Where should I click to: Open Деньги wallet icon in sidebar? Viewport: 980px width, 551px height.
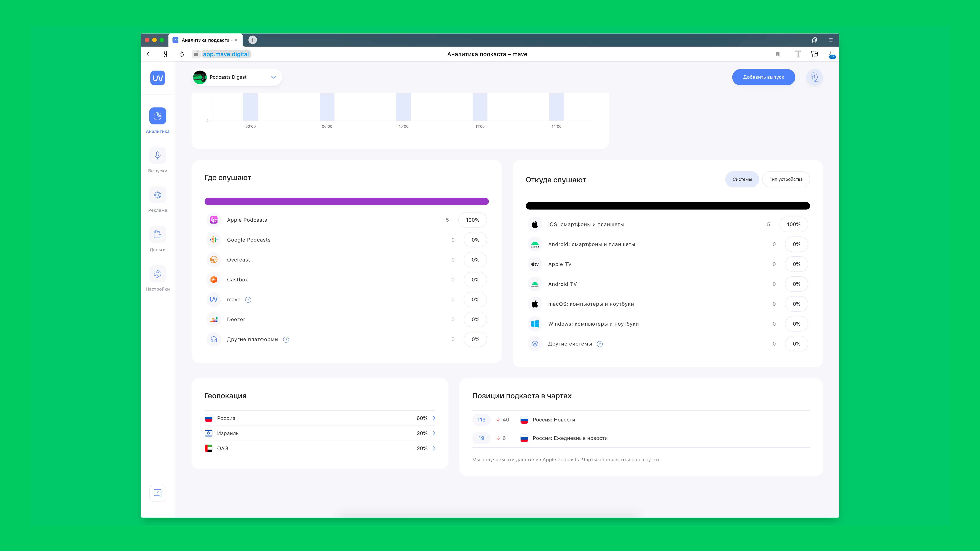(x=157, y=234)
